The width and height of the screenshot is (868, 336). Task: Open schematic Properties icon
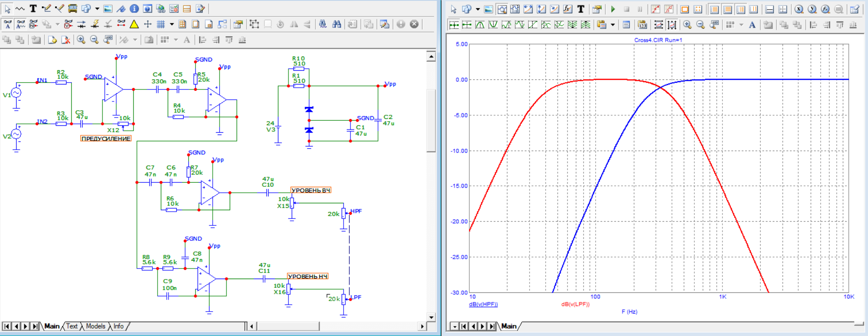(x=238, y=24)
